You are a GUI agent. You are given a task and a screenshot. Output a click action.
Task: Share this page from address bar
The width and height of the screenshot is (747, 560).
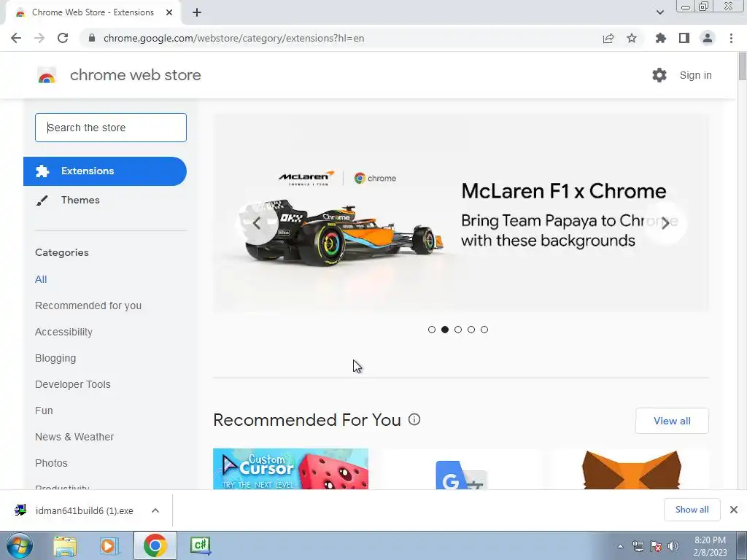click(608, 38)
